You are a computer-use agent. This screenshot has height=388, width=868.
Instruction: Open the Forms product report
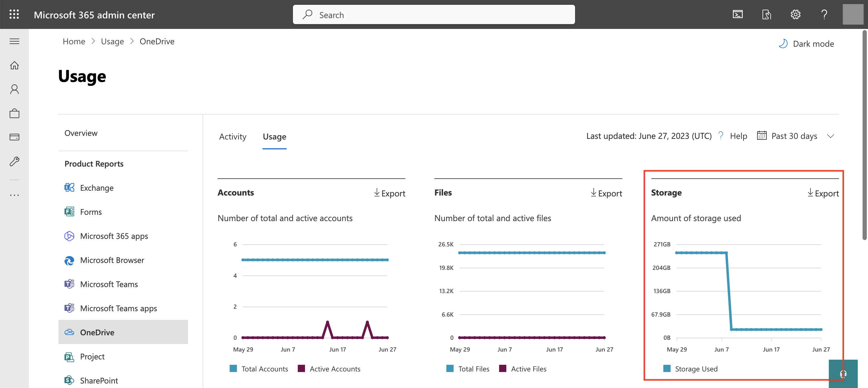[x=123, y=211]
